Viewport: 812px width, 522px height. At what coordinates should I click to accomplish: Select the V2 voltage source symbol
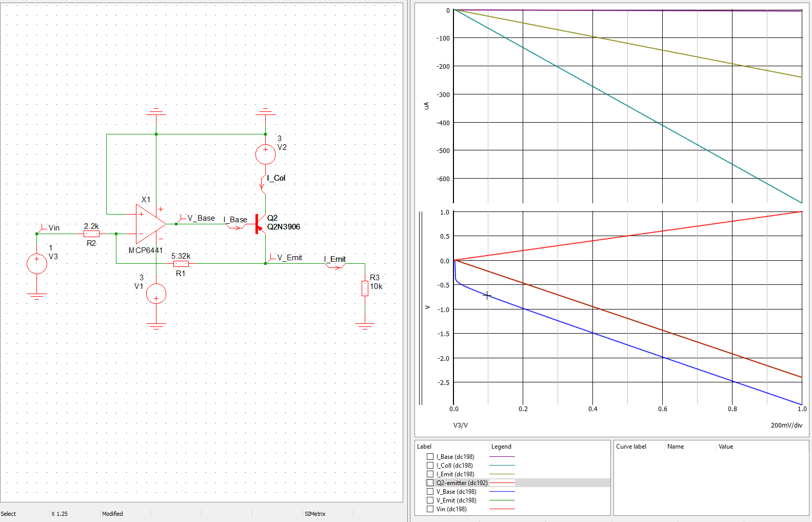coord(265,154)
